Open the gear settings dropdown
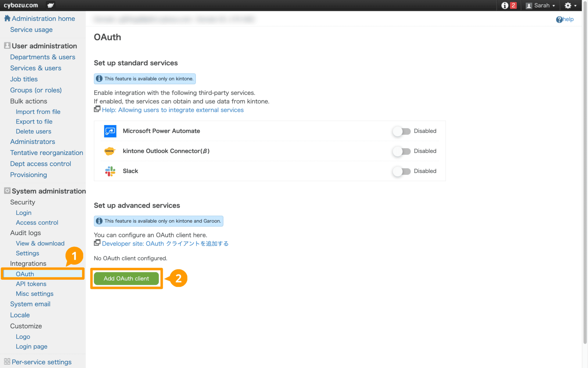The height and width of the screenshot is (368, 588). click(x=570, y=6)
